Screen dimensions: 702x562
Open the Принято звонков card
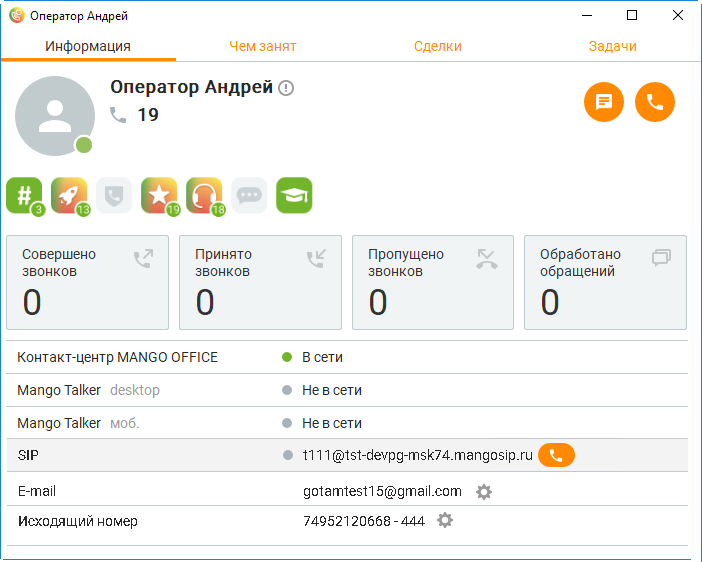260,283
